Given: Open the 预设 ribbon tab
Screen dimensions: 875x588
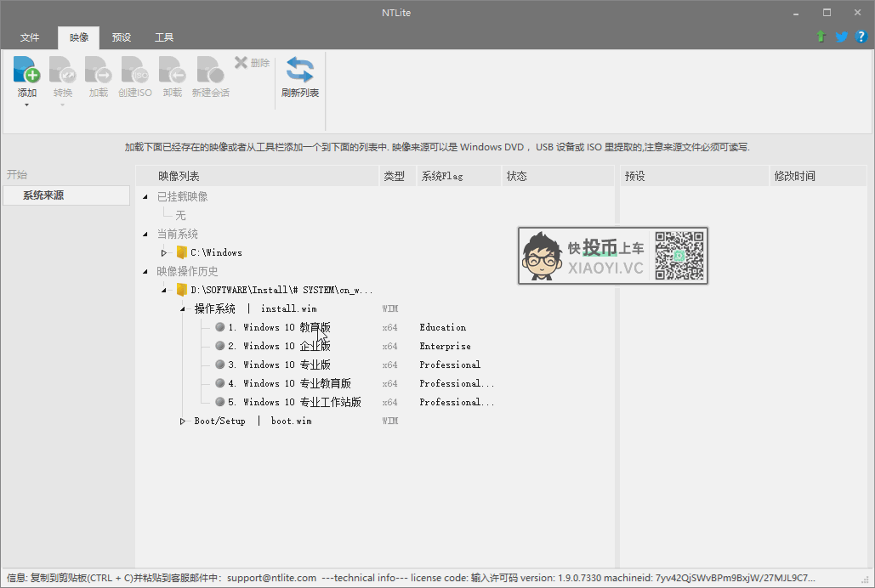Looking at the screenshot, I should pos(122,37).
